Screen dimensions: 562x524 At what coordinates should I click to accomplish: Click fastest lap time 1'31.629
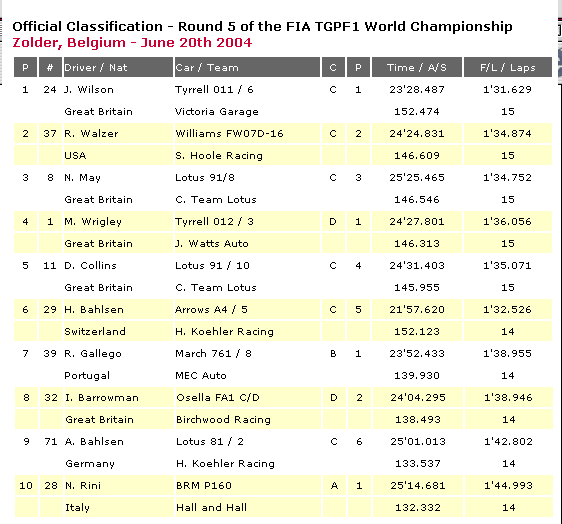pos(508,90)
